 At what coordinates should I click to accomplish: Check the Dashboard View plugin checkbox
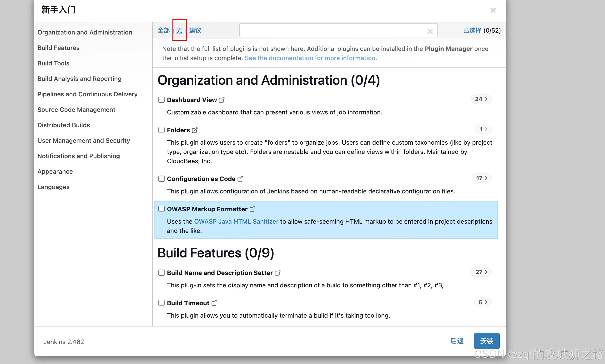point(161,100)
